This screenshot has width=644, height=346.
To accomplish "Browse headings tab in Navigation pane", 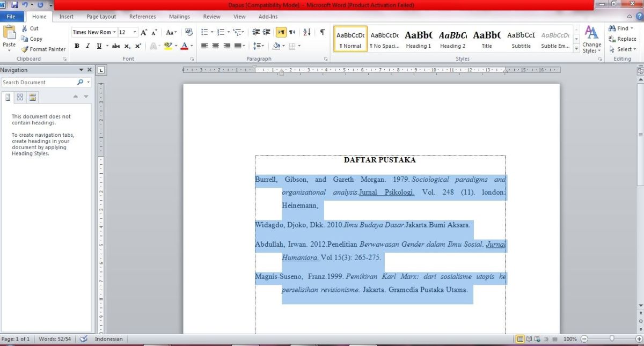I will (8, 97).
